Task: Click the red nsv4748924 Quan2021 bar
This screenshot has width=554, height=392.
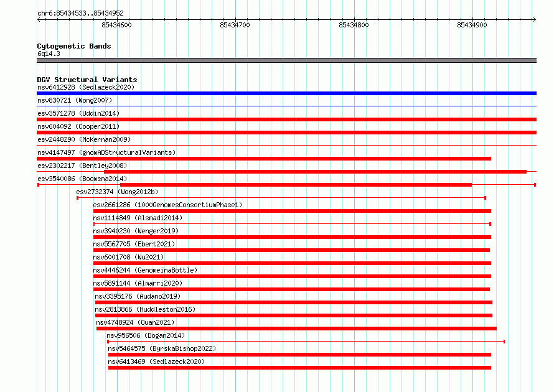Action: [x=296, y=329]
